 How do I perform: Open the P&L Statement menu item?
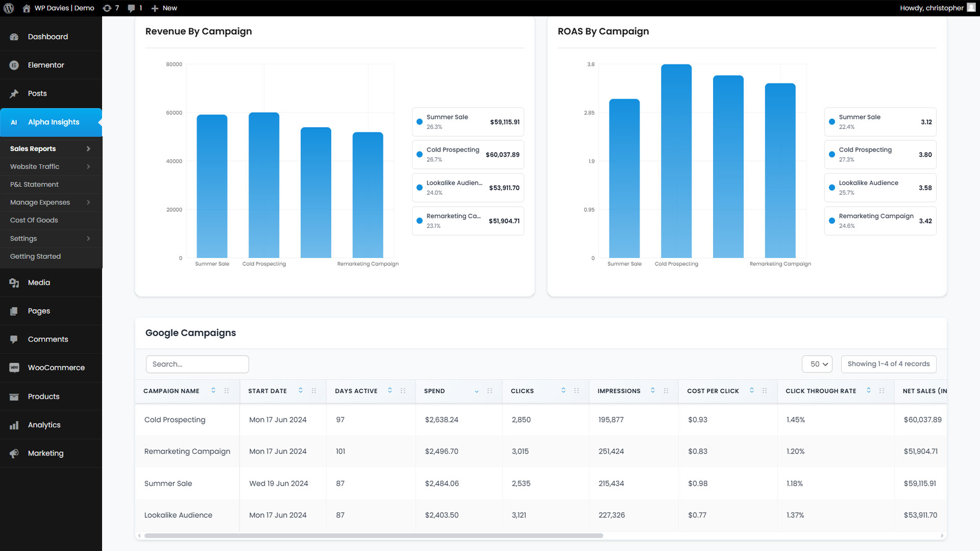tap(34, 185)
